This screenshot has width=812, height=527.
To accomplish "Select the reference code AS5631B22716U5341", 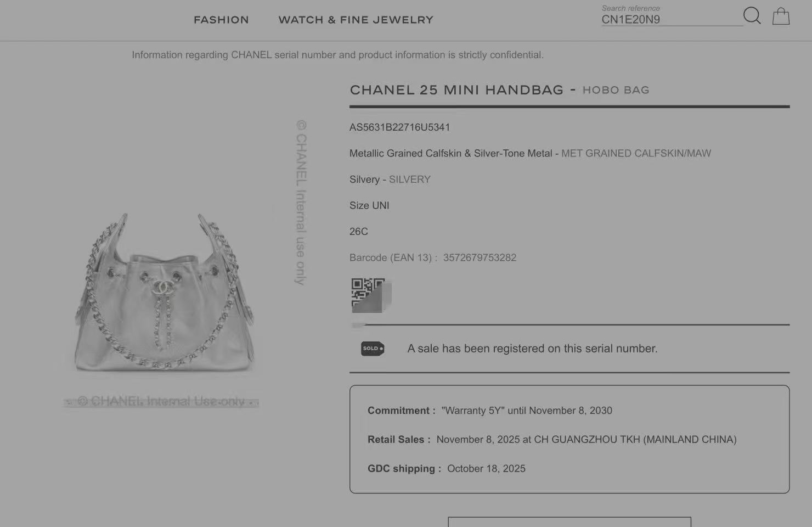I will click(399, 127).
